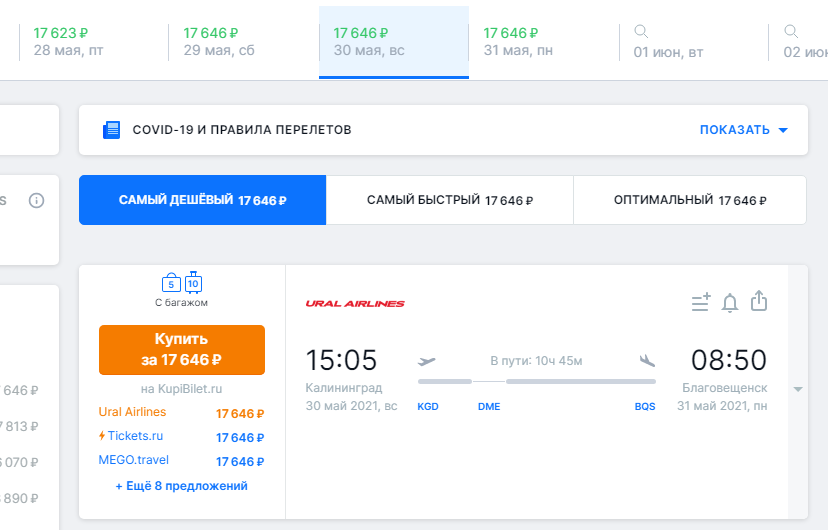Click the flight route line with DME stopover
Viewport: 828px width, 530px height.
pyautogui.click(x=536, y=382)
